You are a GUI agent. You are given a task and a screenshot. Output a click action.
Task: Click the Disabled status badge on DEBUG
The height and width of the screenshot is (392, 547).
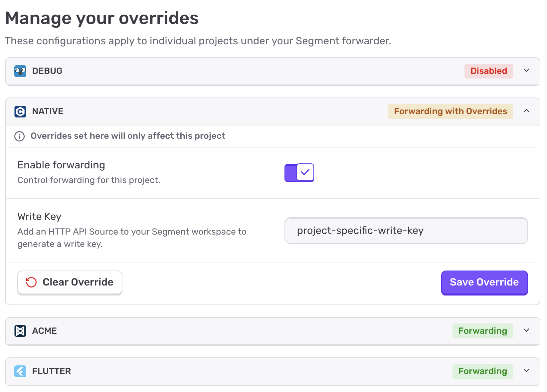pos(488,71)
